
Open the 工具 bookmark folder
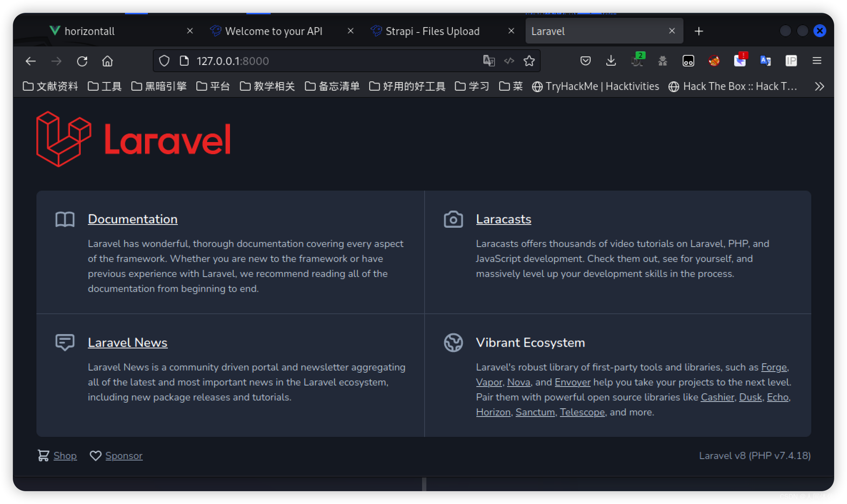click(105, 86)
